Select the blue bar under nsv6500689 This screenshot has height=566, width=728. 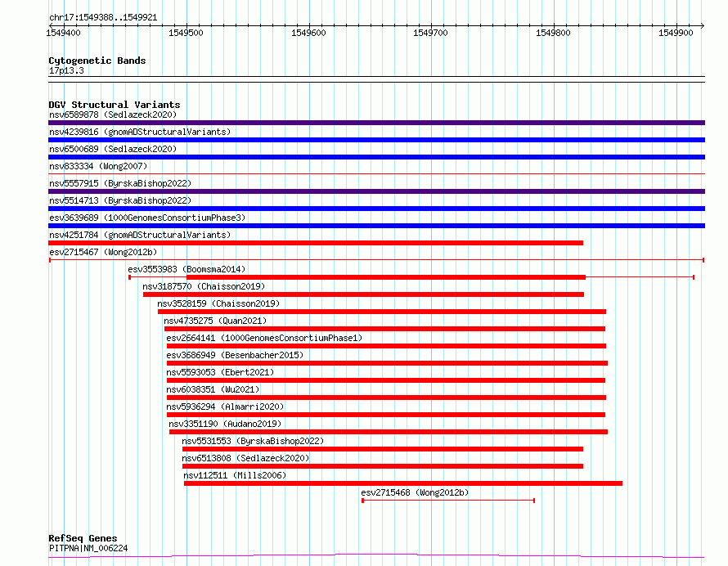coord(376,157)
